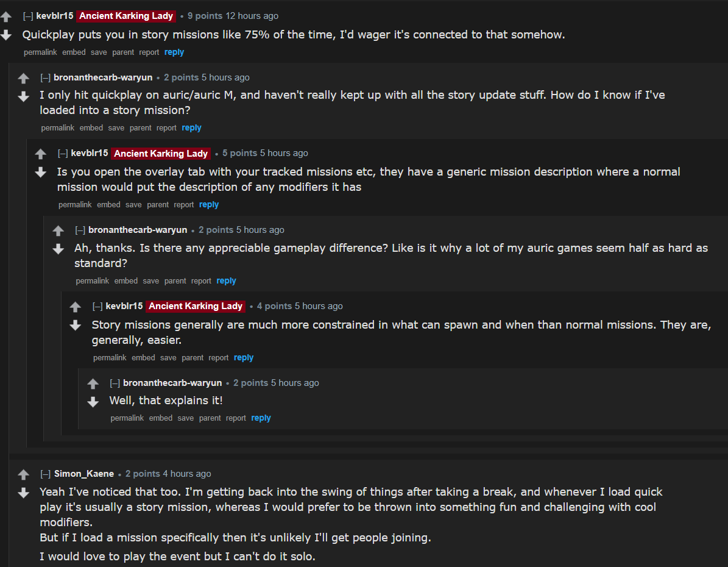Save the 'Story missions generally' comment
This screenshot has height=567, width=728.
point(168,358)
